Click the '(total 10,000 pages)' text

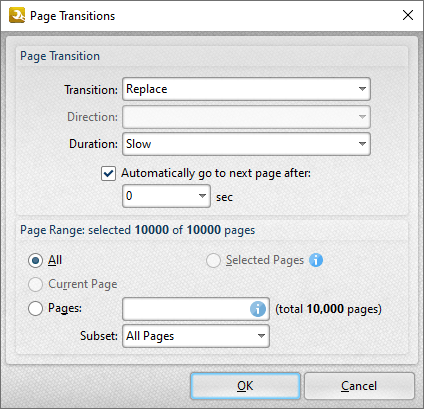328,309
